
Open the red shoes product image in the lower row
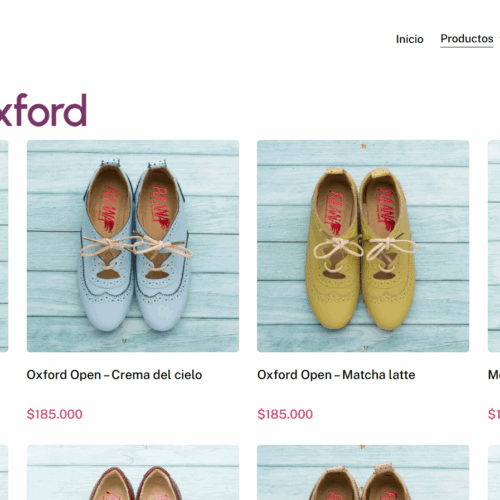tap(133, 472)
